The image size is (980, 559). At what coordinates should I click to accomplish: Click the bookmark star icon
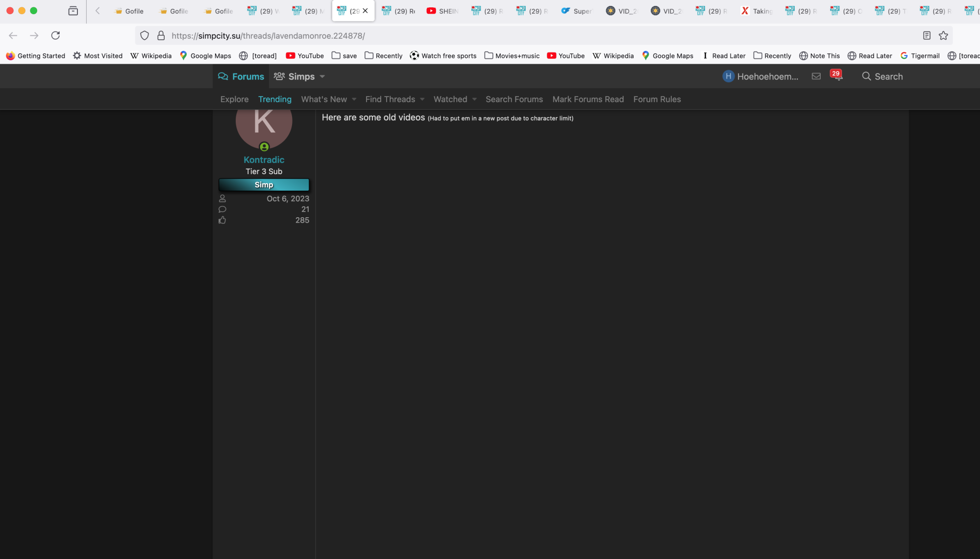point(943,35)
